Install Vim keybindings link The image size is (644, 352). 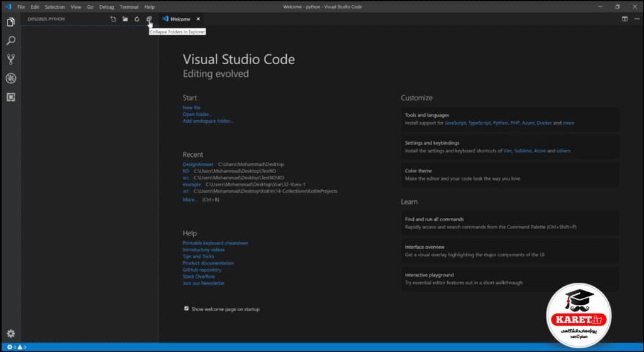(508, 151)
